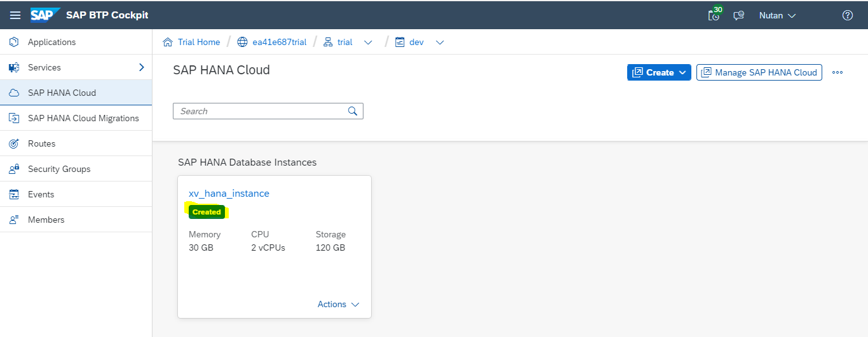The image size is (868, 337).
Task: Expand the dev space dropdown chevron
Action: pos(440,43)
